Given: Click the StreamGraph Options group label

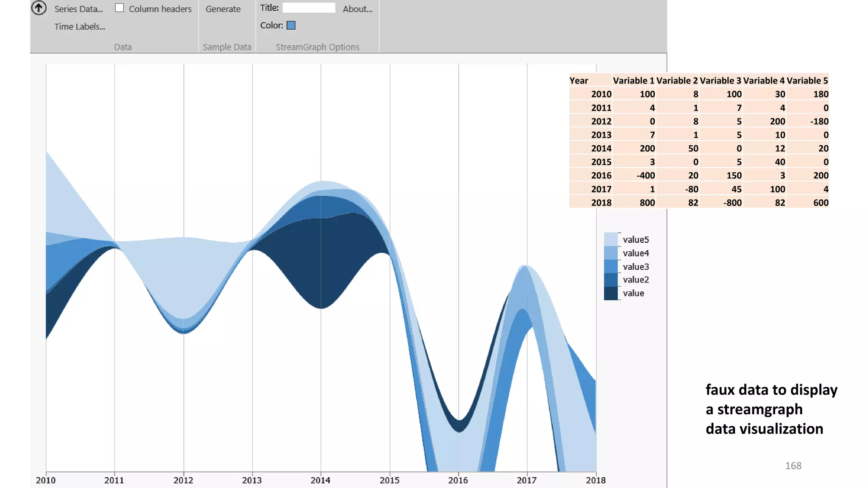Looking at the screenshot, I should click(317, 47).
